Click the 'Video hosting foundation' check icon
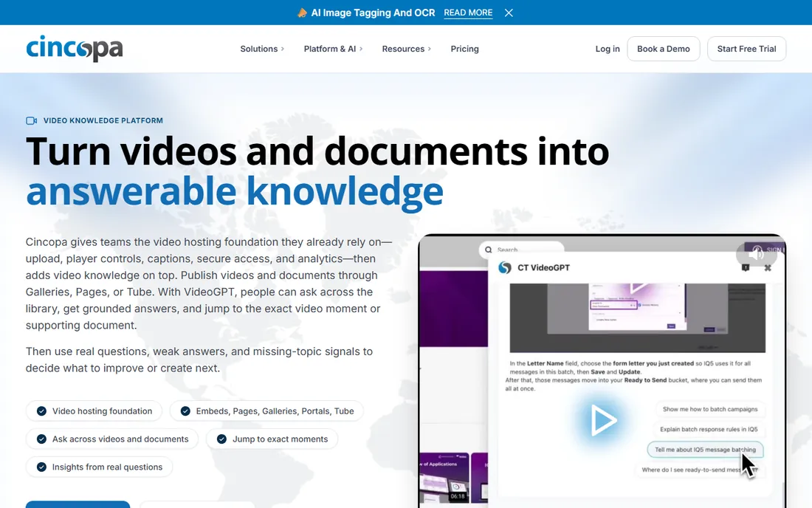This screenshot has height=508, width=812. click(x=41, y=411)
